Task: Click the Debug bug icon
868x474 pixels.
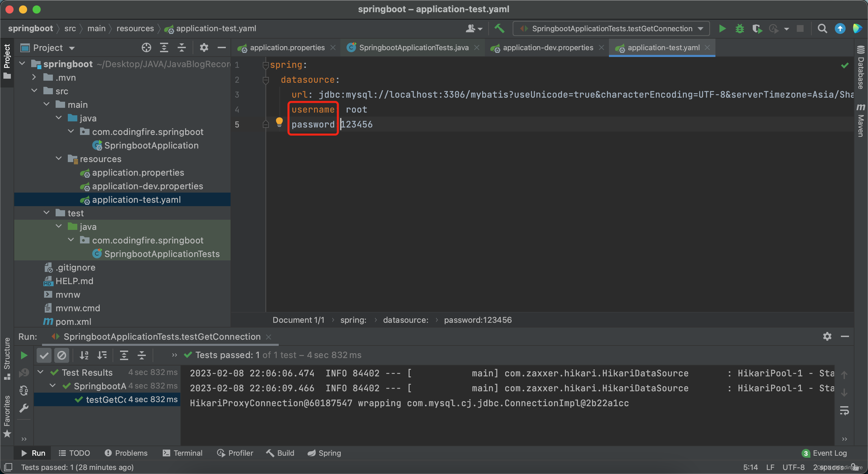Action: [x=739, y=28]
